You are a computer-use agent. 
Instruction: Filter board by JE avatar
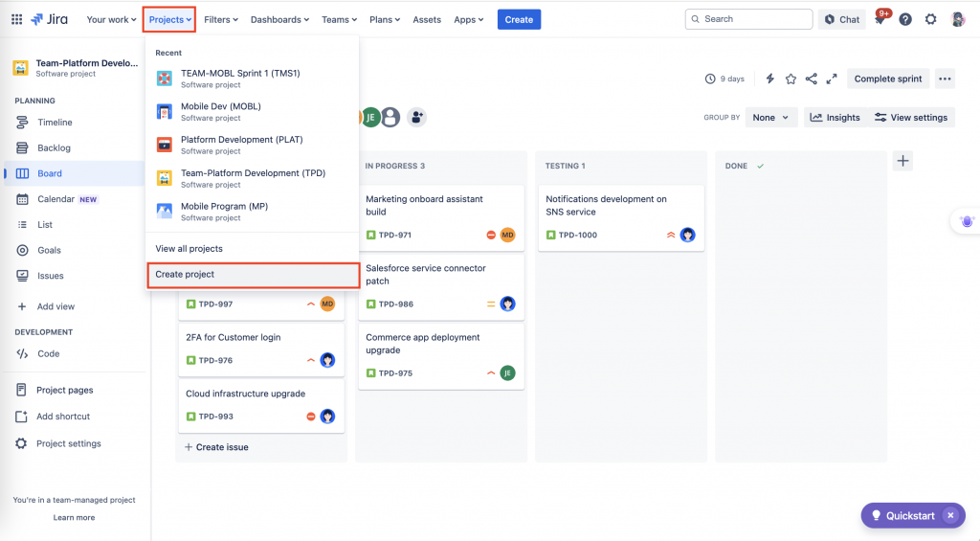pyautogui.click(x=370, y=117)
